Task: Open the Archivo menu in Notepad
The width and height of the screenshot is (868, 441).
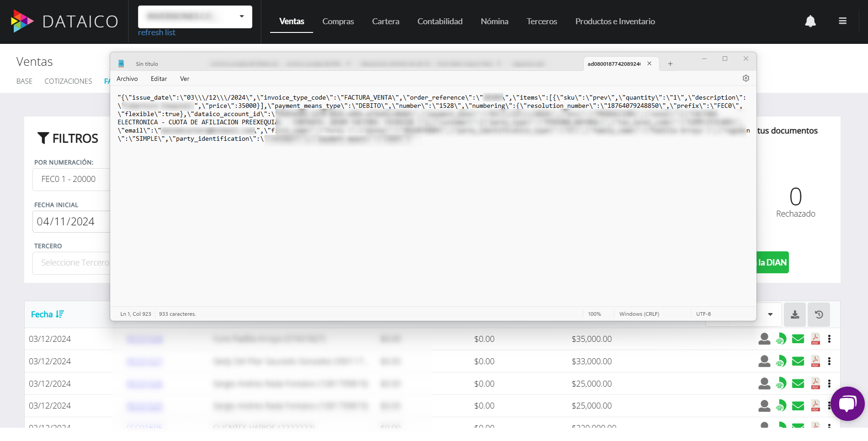Action: (x=127, y=79)
